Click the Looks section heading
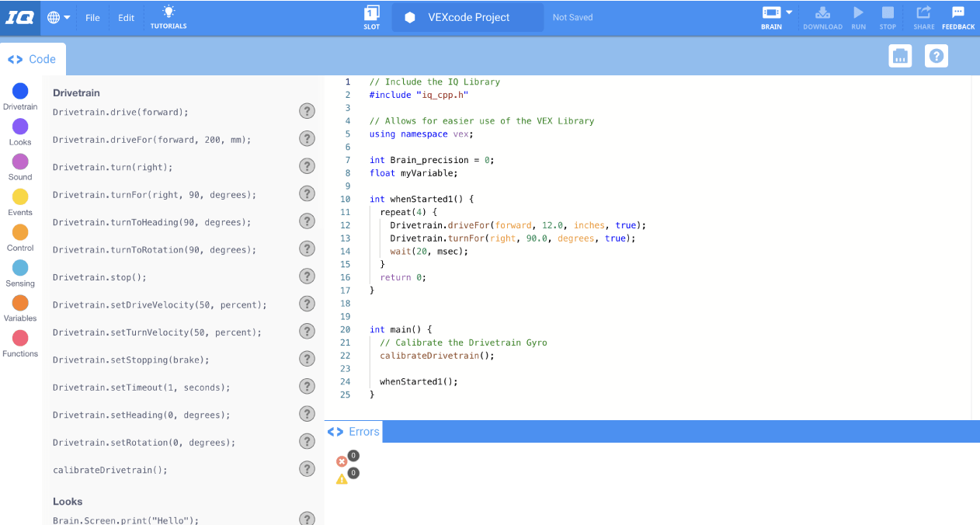This screenshot has width=980, height=525. 68,502
